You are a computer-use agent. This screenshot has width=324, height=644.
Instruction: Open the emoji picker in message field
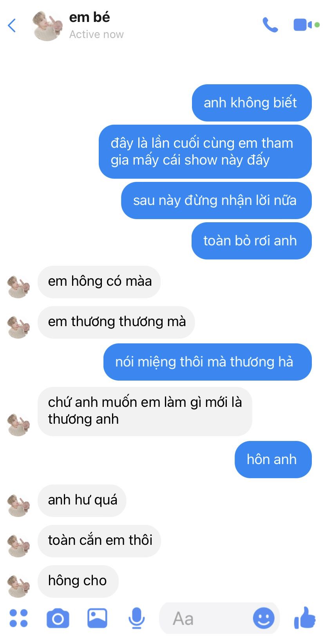[264, 618]
